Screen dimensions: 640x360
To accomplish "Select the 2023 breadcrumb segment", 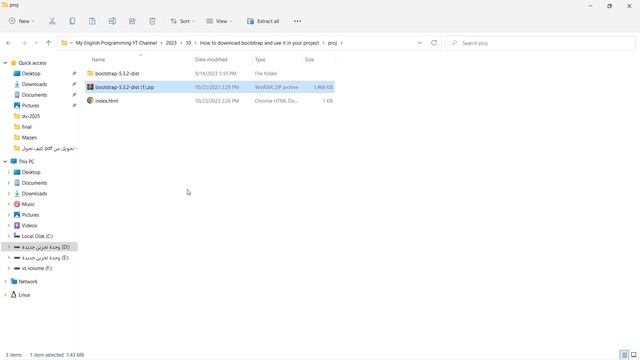I will 171,43.
